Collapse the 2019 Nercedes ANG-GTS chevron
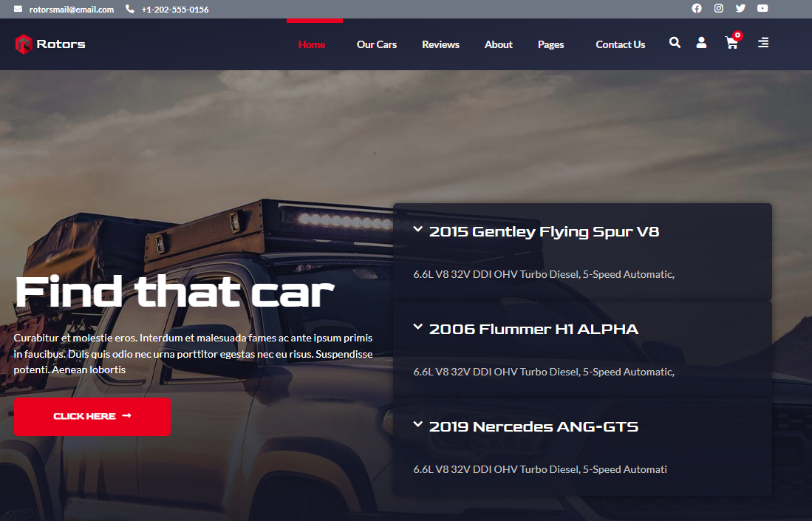 pos(418,425)
